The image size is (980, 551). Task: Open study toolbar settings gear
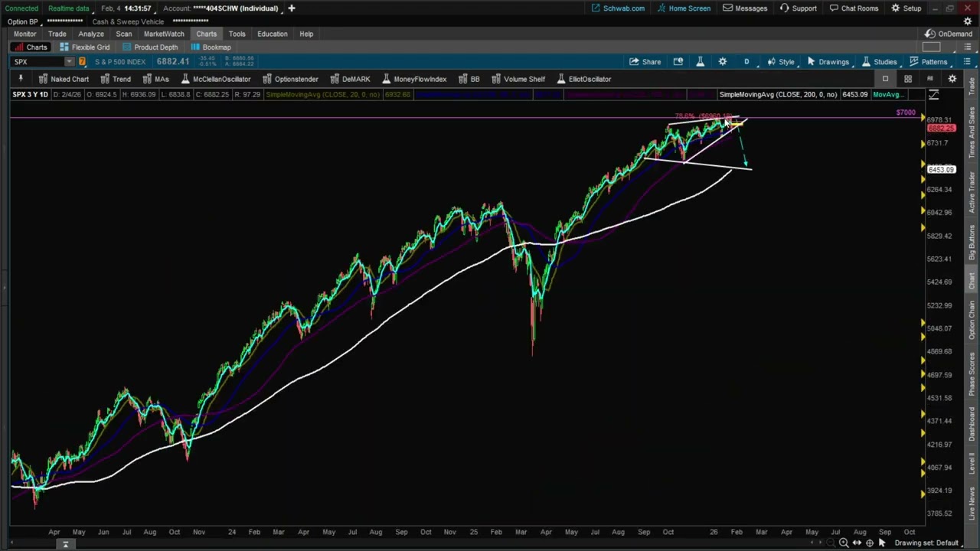952,79
